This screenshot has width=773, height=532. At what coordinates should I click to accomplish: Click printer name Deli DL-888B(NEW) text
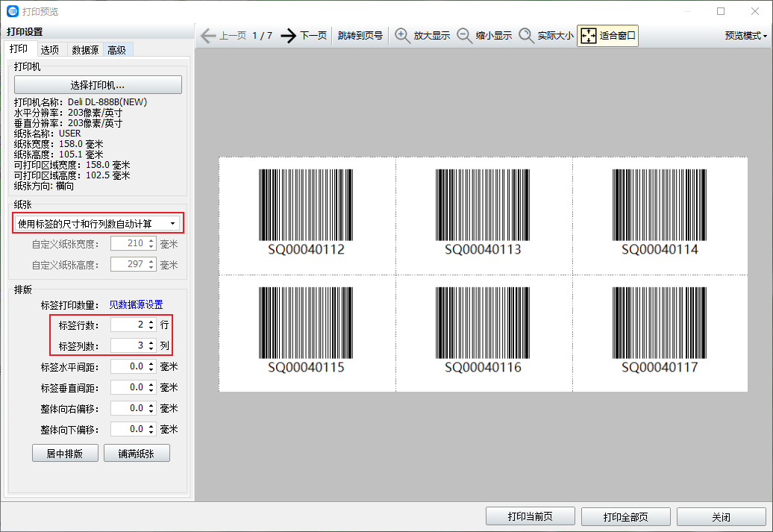click(x=107, y=102)
